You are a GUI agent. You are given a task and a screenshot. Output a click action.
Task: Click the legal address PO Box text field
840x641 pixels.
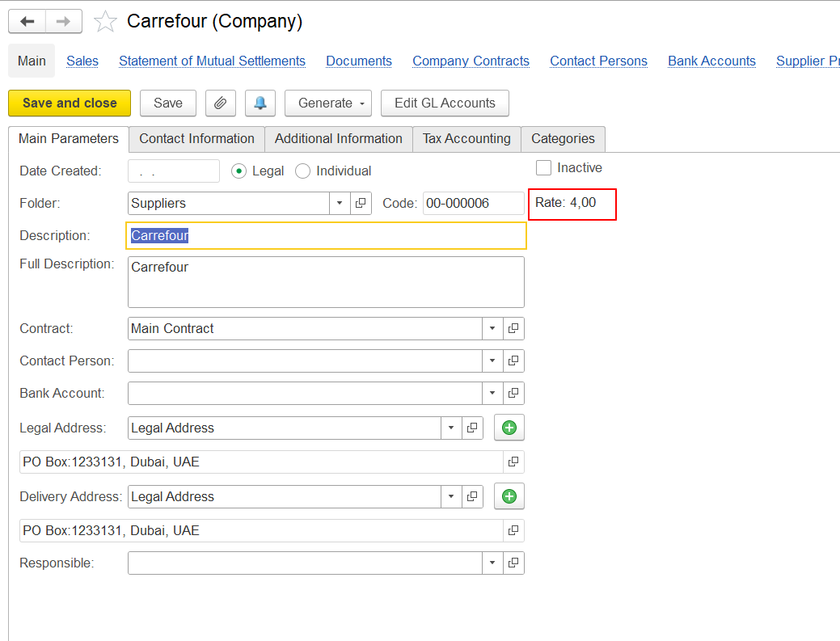261,462
